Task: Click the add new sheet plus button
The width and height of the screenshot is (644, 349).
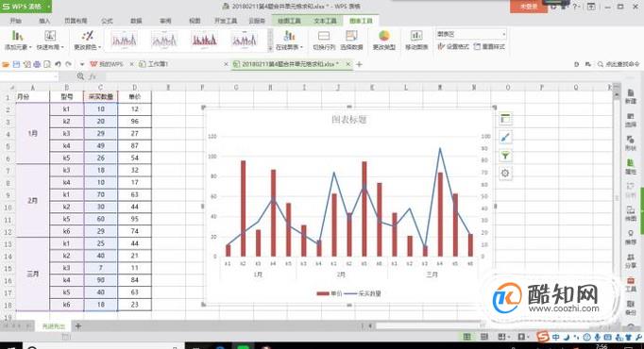Action: click(x=78, y=326)
